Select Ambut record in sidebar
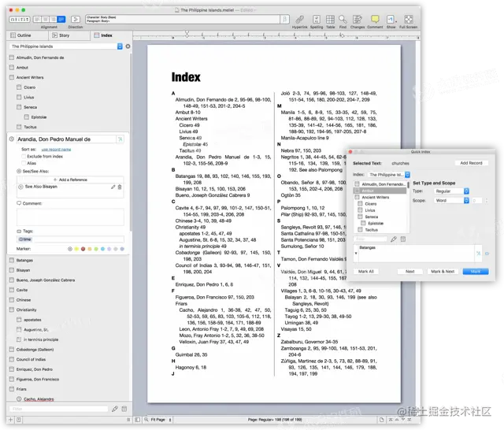The image size is (504, 430). (x=22, y=68)
